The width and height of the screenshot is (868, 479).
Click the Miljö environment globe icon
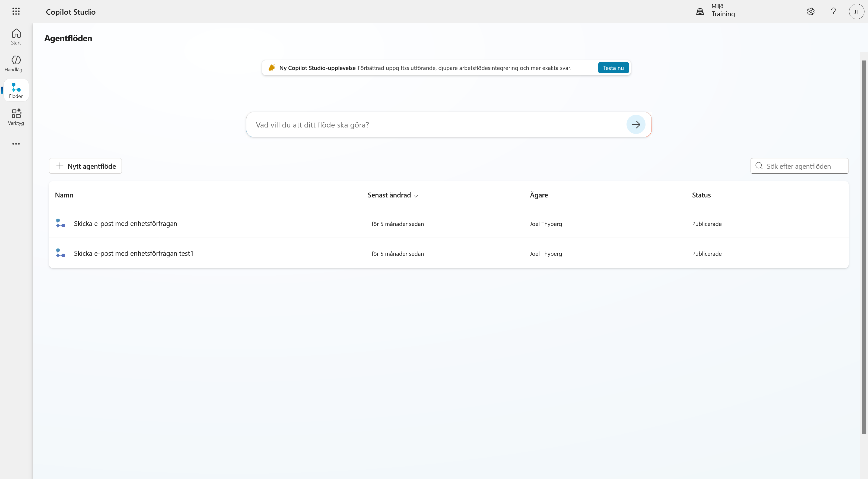point(700,11)
